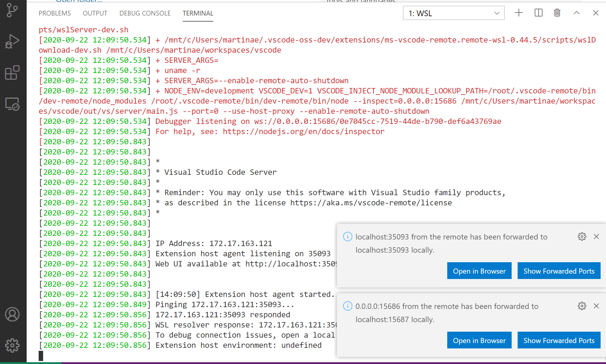The width and height of the screenshot is (606, 364).
Task: Open the Manage settings gear
Action: point(12,345)
